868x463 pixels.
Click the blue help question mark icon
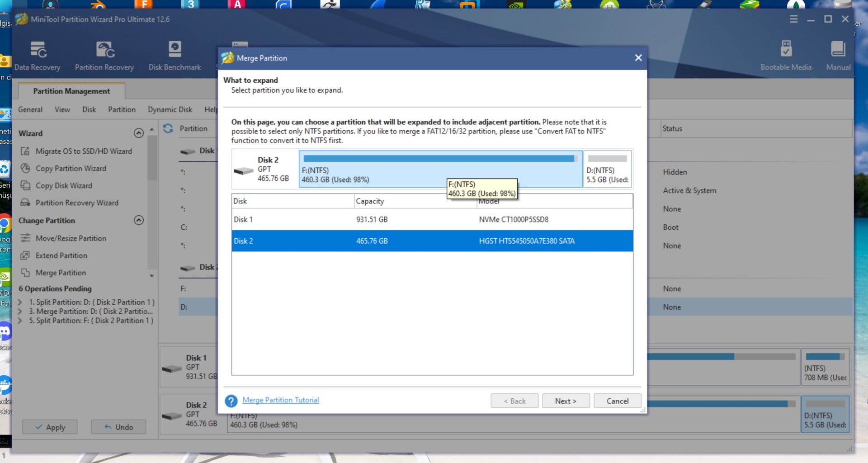coord(231,401)
